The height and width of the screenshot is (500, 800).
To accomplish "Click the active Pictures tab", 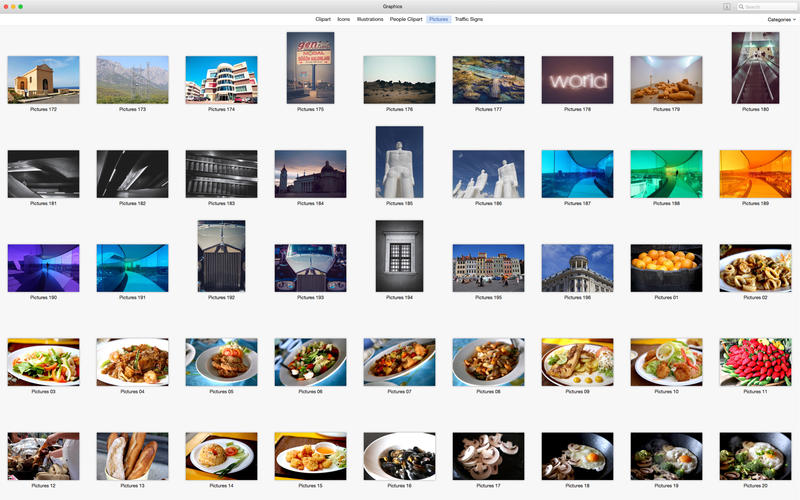I will 438,19.
